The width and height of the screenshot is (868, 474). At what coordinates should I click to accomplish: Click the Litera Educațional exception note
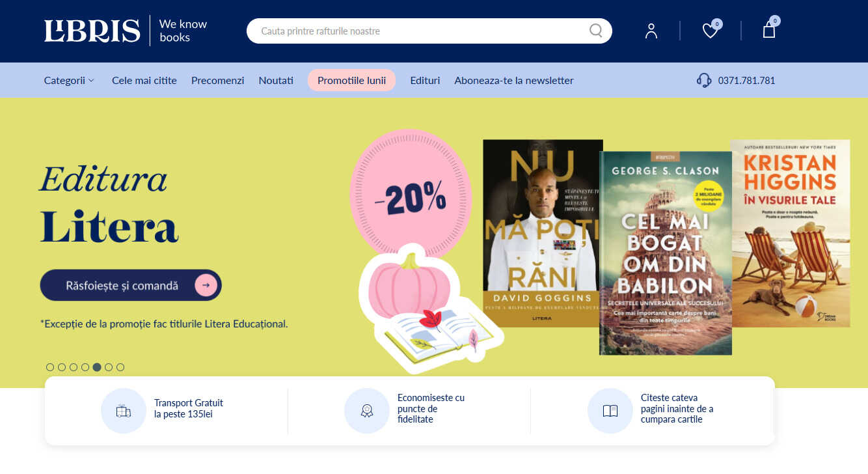[164, 324]
